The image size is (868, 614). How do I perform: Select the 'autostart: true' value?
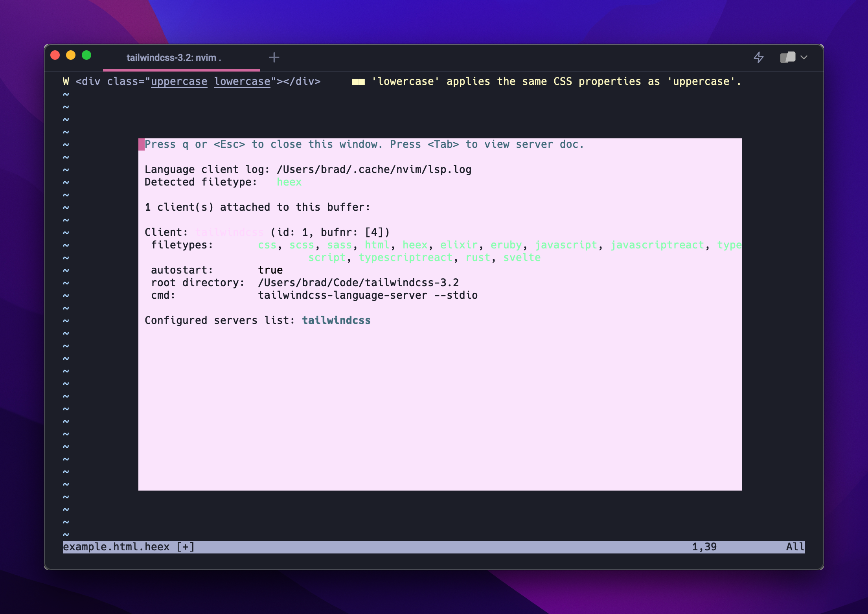(270, 270)
